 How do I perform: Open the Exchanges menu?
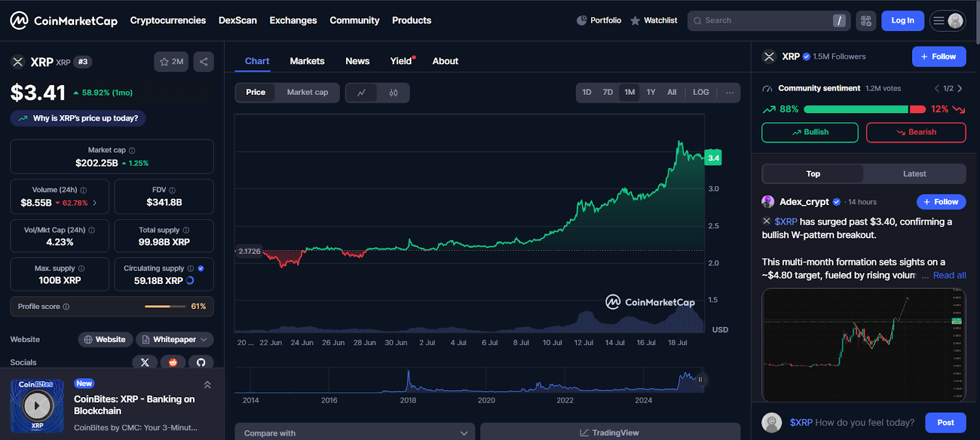coord(293,20)
